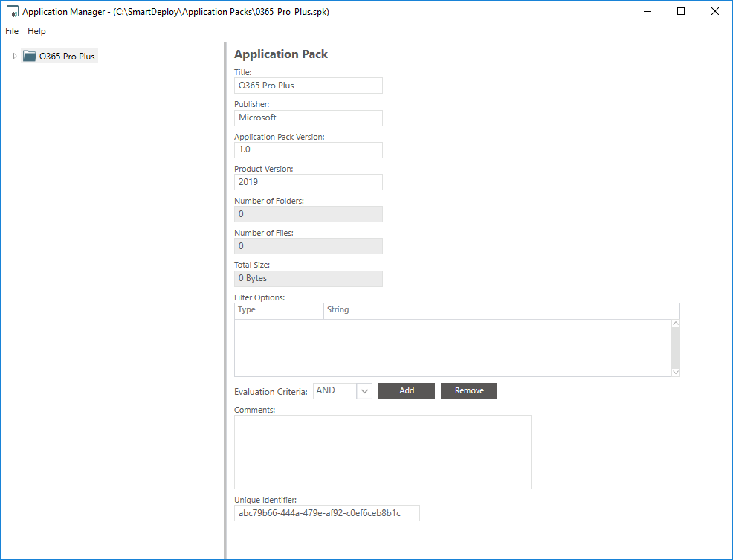Click the Filter Options scroll up arrow
This screenshot has height=560, width=733.
pyautogui.click(x=676, y=324)
